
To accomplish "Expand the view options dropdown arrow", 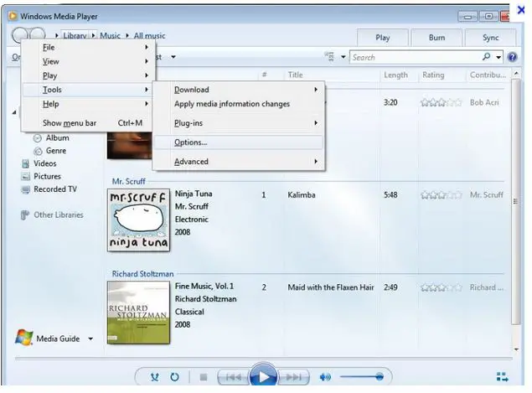I will 343,57.
